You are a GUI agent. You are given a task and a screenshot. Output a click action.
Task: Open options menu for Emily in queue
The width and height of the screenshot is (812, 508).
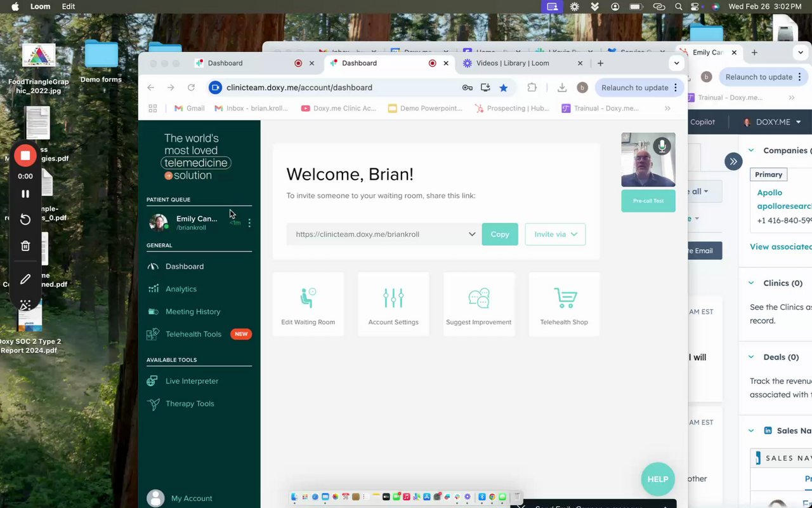(x=249, y=223)
